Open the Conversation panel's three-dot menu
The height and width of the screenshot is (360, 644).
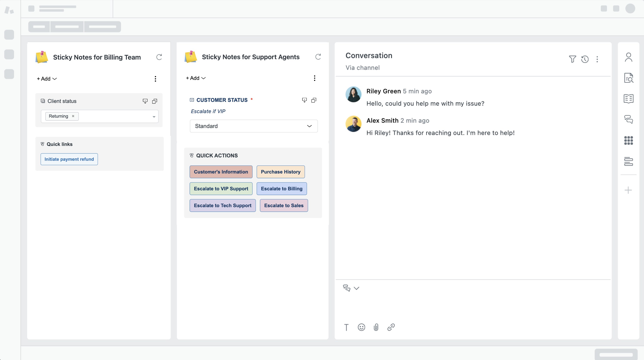tap(597, 59)
